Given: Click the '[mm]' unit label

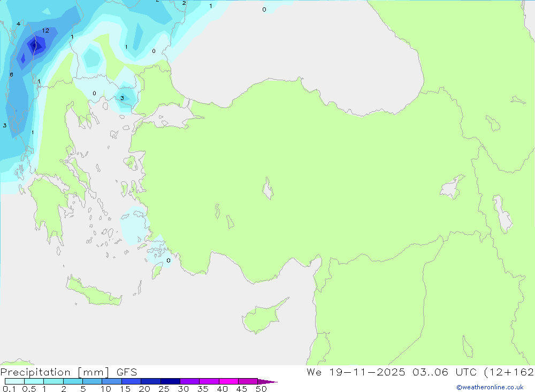Looking at the screenshot, I should (x=94, y=372).
